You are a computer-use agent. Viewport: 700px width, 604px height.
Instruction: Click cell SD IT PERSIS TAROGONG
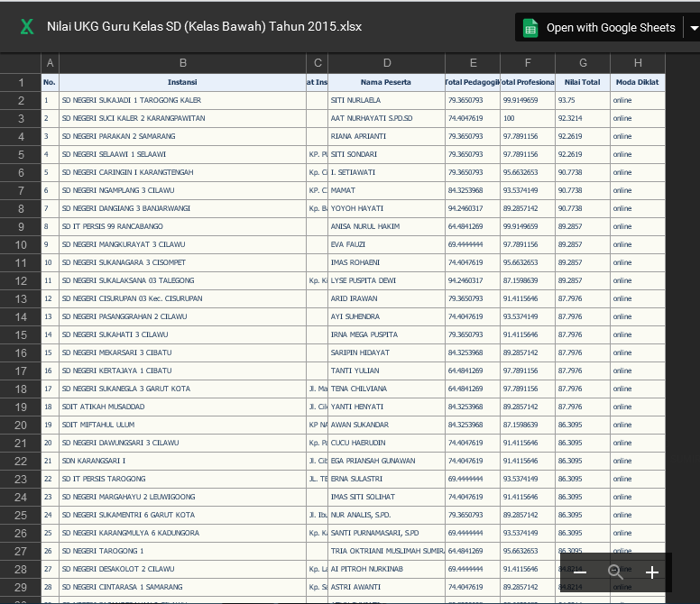(182, 479)
